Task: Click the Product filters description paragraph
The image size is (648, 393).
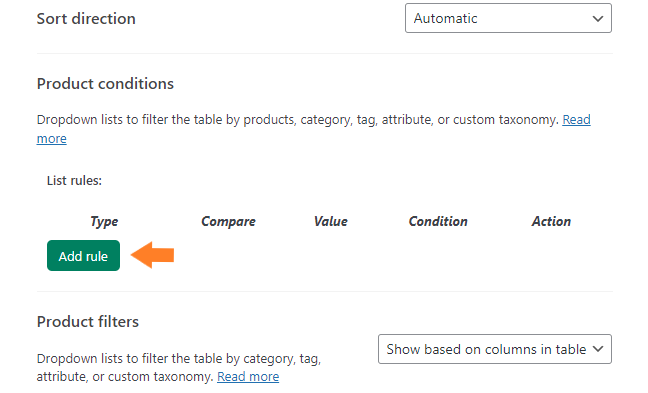Action: coord(179,367)
